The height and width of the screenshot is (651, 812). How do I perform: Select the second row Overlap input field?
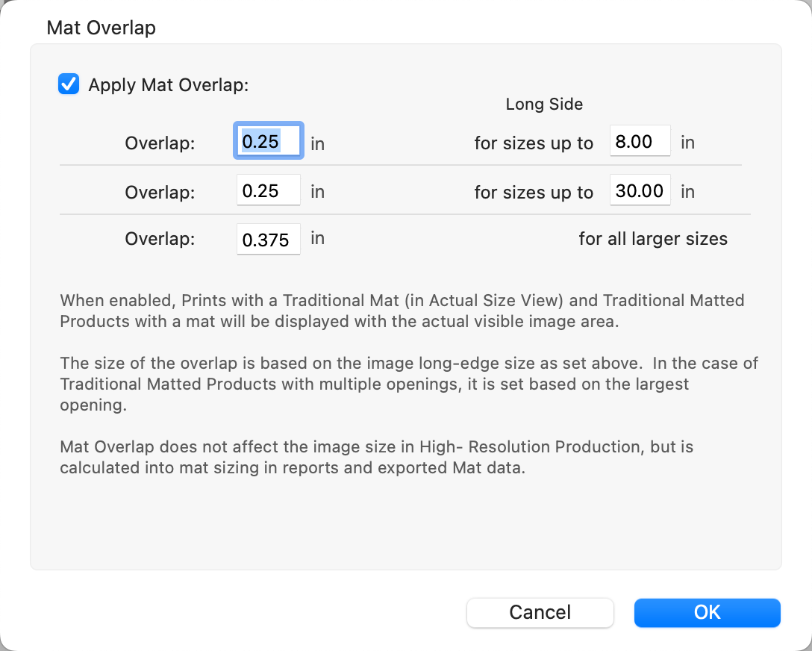268,190
